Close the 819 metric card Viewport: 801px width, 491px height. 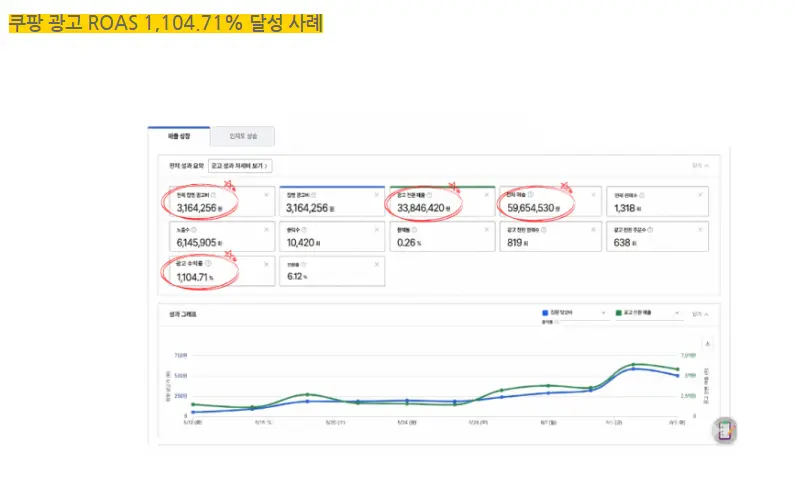593,229
